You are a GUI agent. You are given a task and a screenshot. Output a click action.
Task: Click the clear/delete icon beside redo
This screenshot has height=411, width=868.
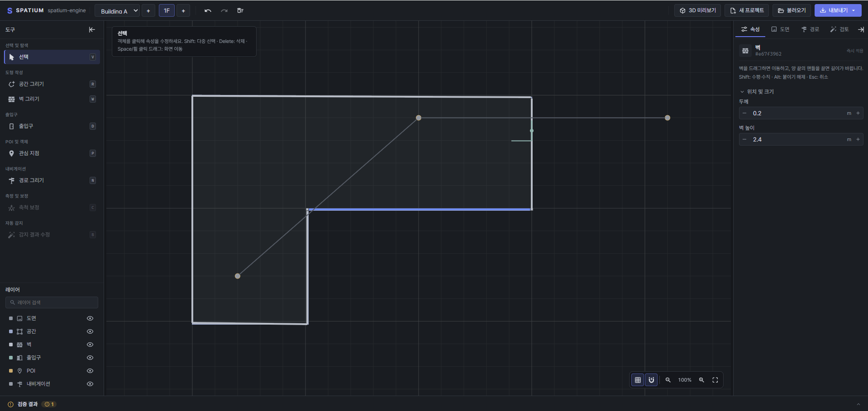click(240, 11)
